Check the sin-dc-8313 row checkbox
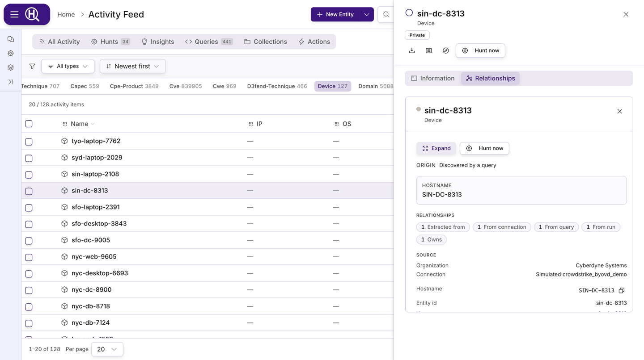Screen dimensions: 644x360 [x=29, y=191]
